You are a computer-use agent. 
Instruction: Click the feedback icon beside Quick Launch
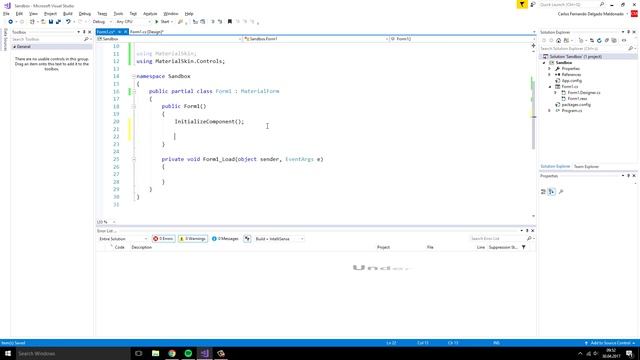tap(533, 4)
